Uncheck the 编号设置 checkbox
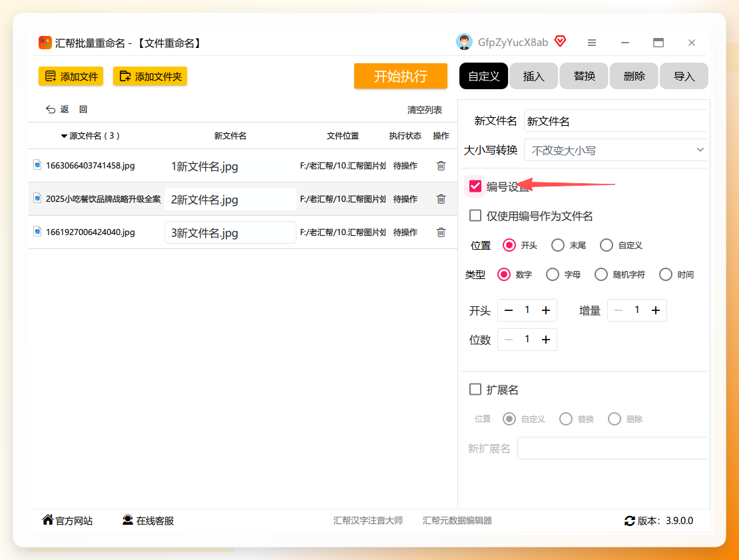 [x=475, y=186]
